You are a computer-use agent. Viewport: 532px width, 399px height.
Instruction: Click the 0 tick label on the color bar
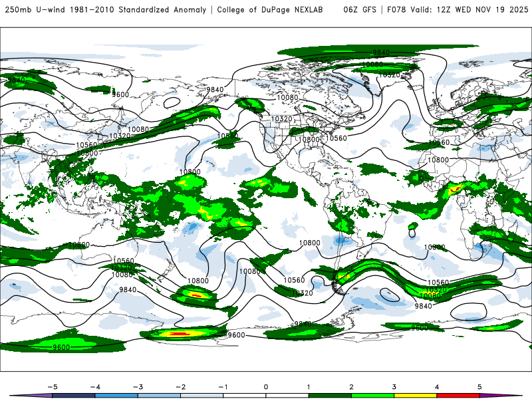click(266, 387)
